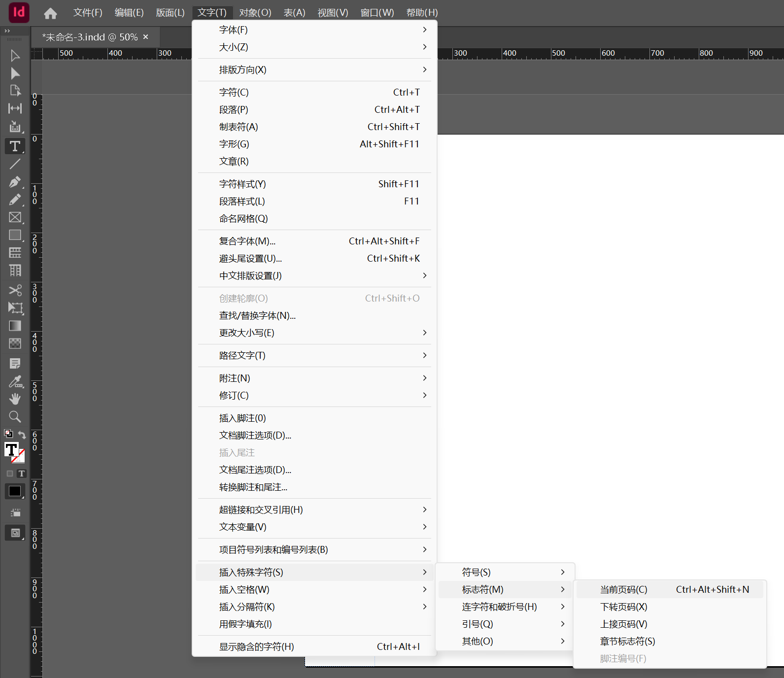Viewport: 784px width, 678px height.
Task: Choose the Scissors tool
Action: [x=15, y=290]
